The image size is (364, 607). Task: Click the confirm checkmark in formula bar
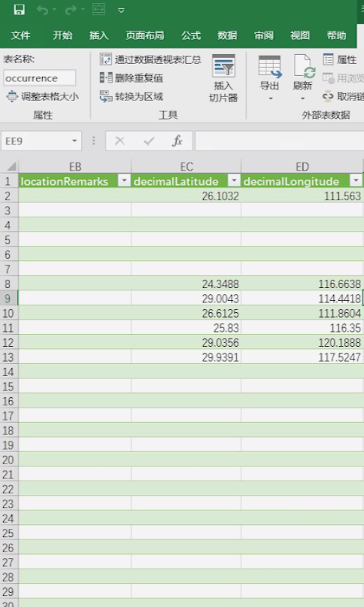(x=149, y=141)
